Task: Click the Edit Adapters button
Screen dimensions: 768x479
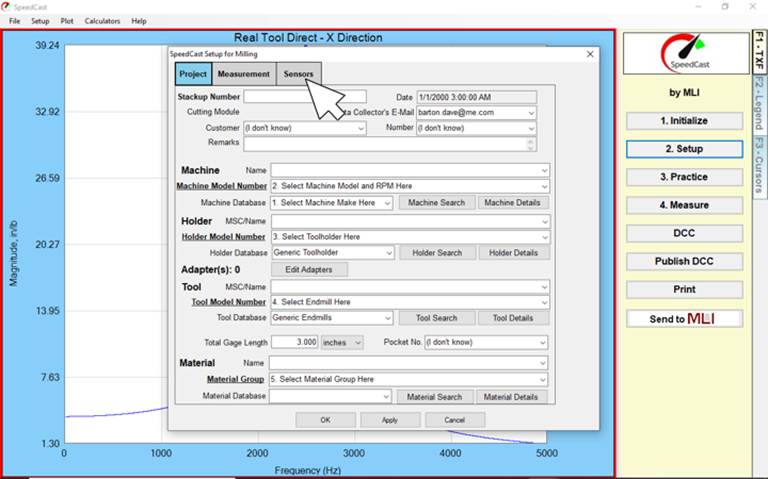Action: pos(309,269)
